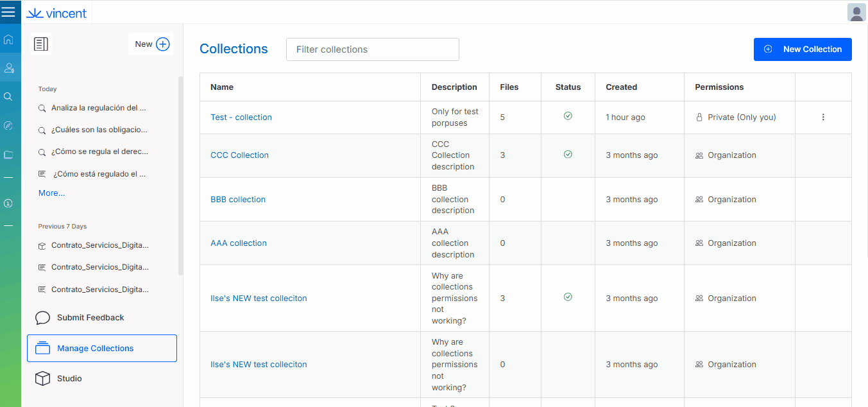Click the home icon in left rail
Viewport: 868px width, 407px height.
click(x=8, y=40)
